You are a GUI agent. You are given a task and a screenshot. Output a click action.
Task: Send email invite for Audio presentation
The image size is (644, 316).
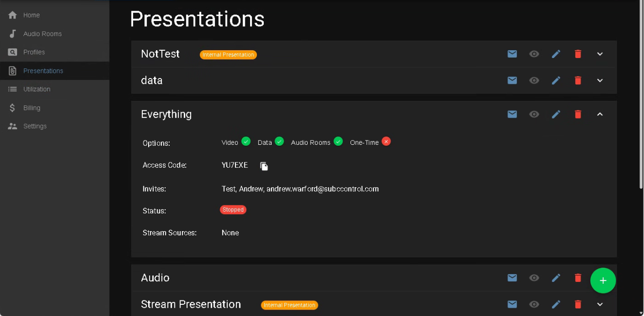point(512,278)
